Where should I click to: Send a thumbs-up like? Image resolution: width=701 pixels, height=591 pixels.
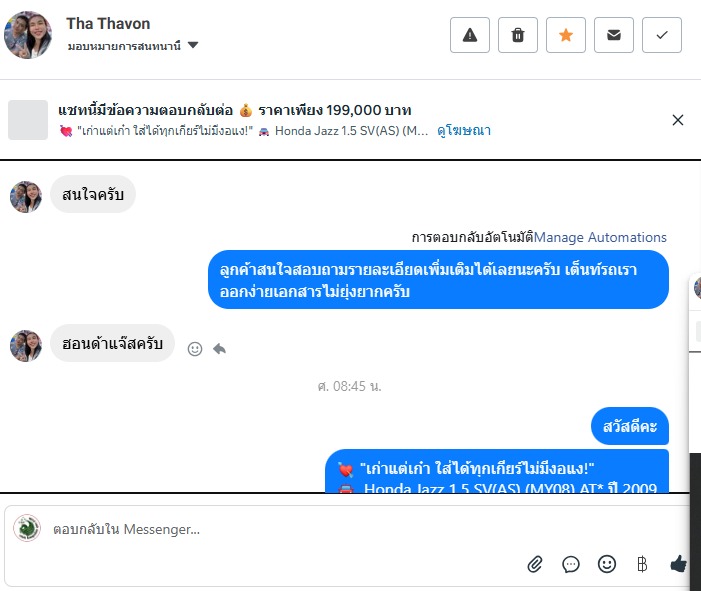[x=679, y=564]
